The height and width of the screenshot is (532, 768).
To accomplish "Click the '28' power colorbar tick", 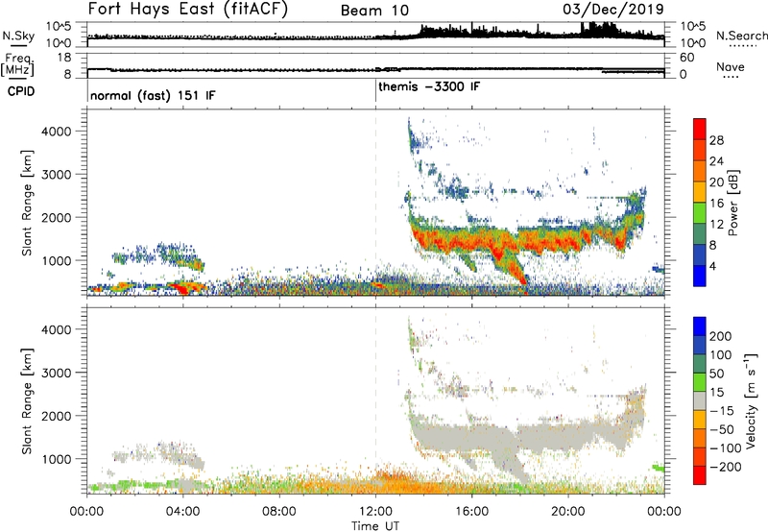I will pos(716,140).
